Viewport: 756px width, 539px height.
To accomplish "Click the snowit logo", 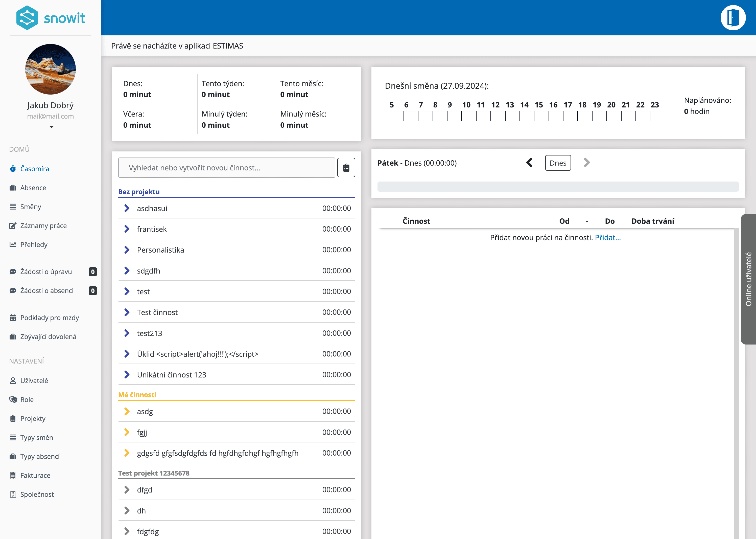I will (x=50, y=18).
